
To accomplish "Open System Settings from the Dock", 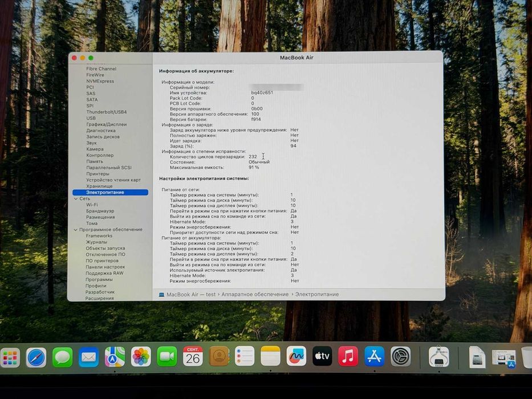I will click(400, 356).
